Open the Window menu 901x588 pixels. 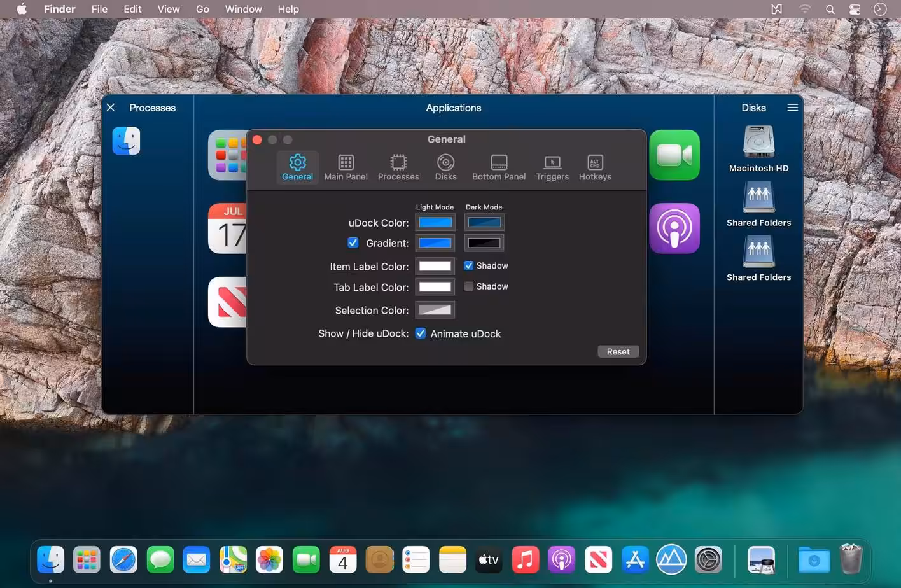(243, 9)
